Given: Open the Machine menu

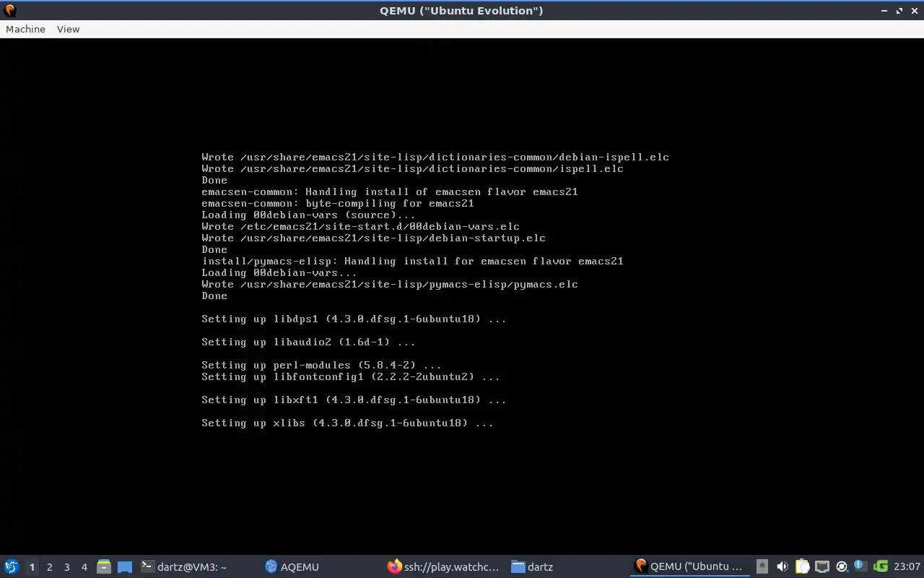Looking at the screenshot, I should point(25,29).
